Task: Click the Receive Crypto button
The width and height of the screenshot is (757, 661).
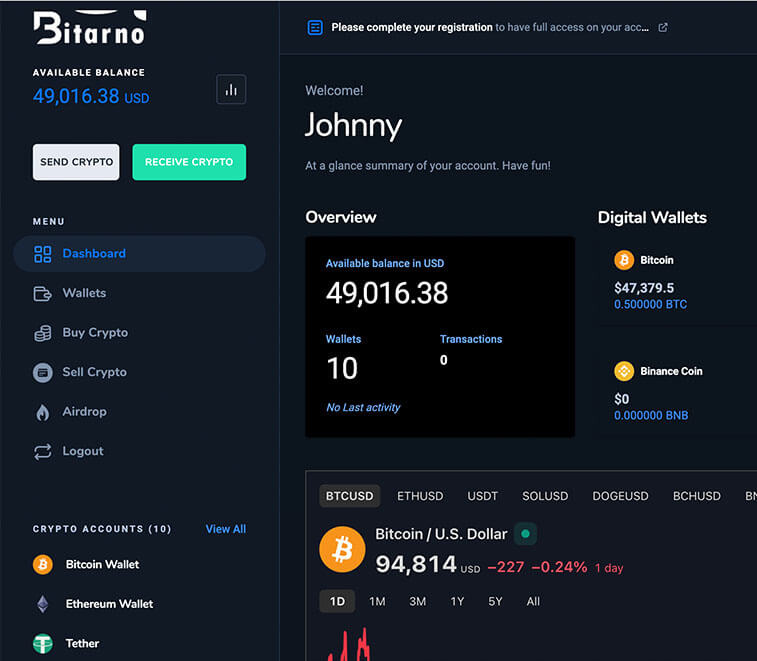Action: [189, 162]
